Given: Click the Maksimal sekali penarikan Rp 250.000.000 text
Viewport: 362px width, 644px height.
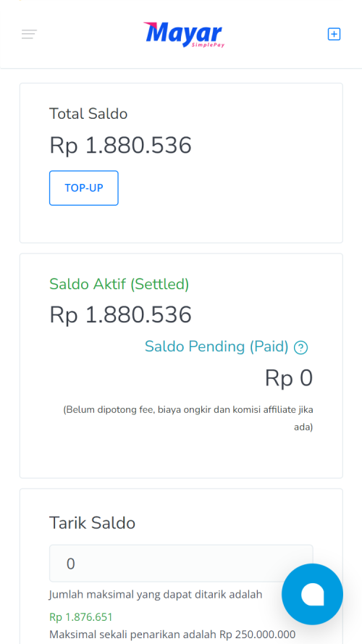Looking at the screenshot, I should [x=172, y=634].
